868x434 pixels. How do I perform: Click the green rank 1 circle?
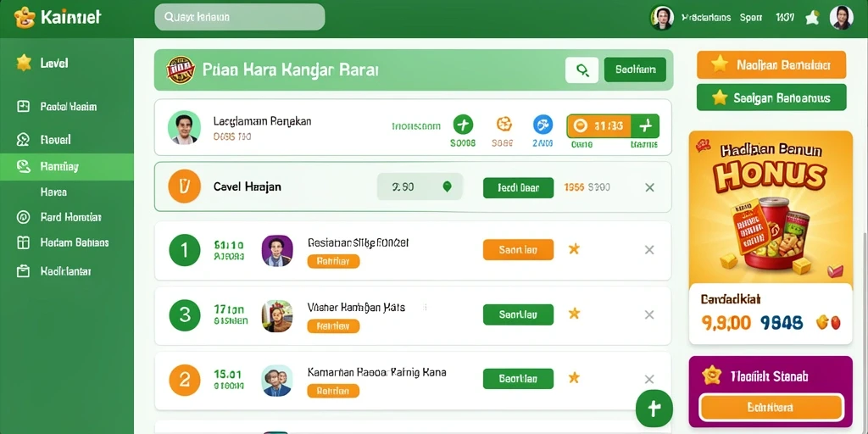click(x=184, y=250)
